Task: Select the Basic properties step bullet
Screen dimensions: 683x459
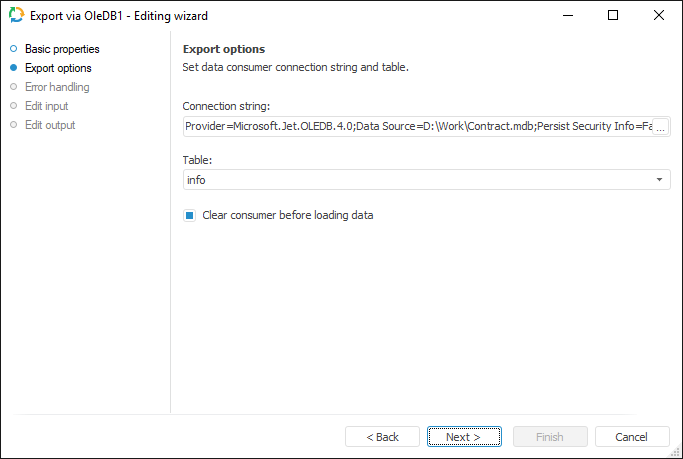Action: [13, 49]
